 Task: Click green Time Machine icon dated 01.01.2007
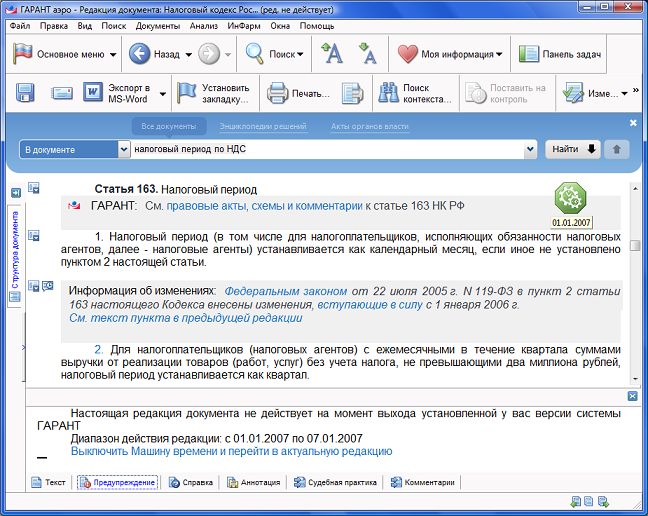571,197
